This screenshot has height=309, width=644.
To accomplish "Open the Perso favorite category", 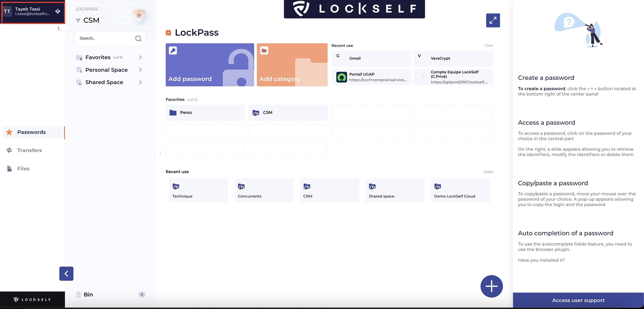I will click(205, 113).
